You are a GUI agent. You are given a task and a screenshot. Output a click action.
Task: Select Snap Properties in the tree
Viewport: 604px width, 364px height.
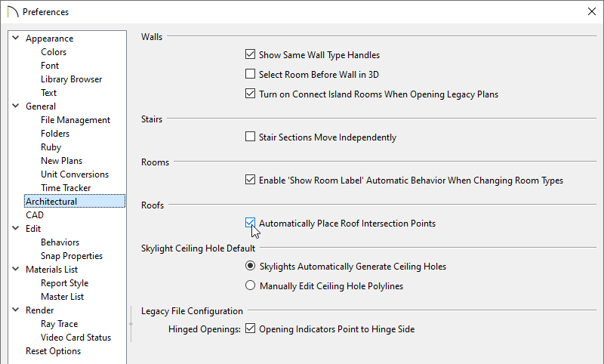pos(72,256)
